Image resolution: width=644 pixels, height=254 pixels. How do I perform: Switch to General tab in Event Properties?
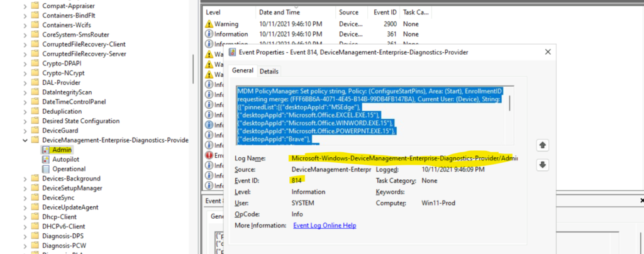pos(242,70)
